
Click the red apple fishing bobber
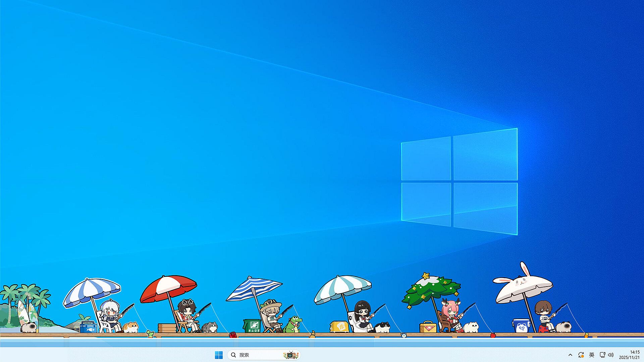(x=493, y=335)
